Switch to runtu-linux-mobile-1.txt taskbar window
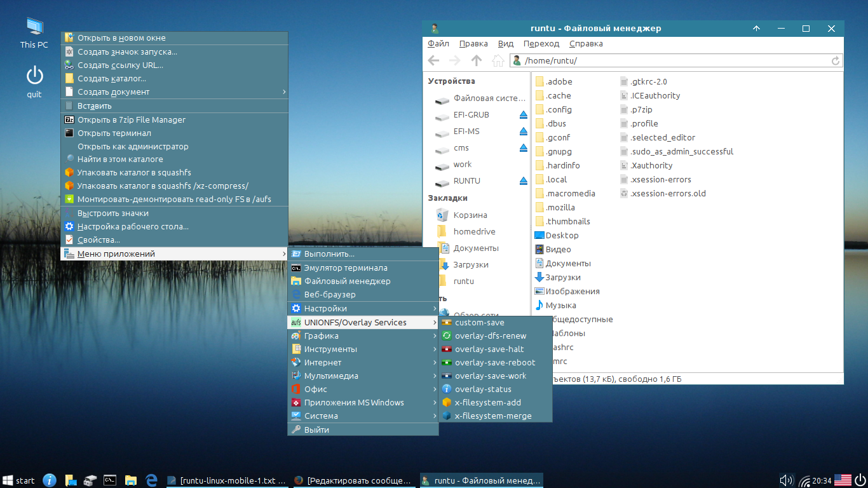Screen dimensions: 868x488 tap(227, 480)
